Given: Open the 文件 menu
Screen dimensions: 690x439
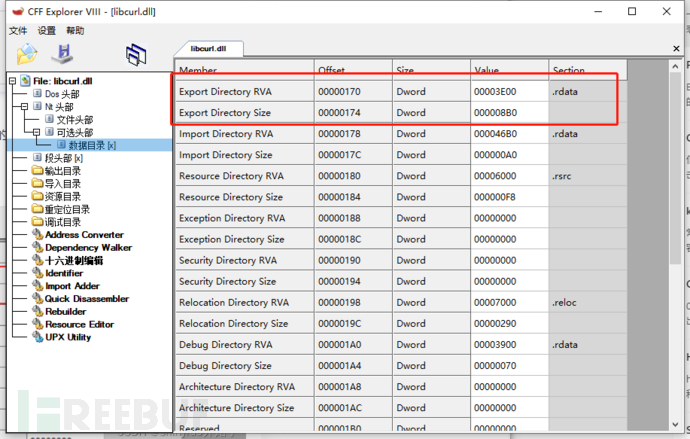Looking at the screenshot, I should pos(19,30).
